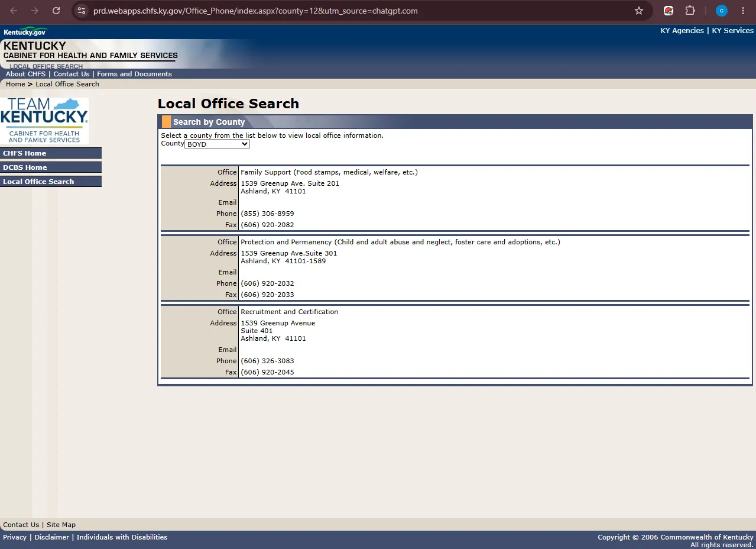Open KY Agencies link
This screenshot has width=756, height=549.
(682, 30)
